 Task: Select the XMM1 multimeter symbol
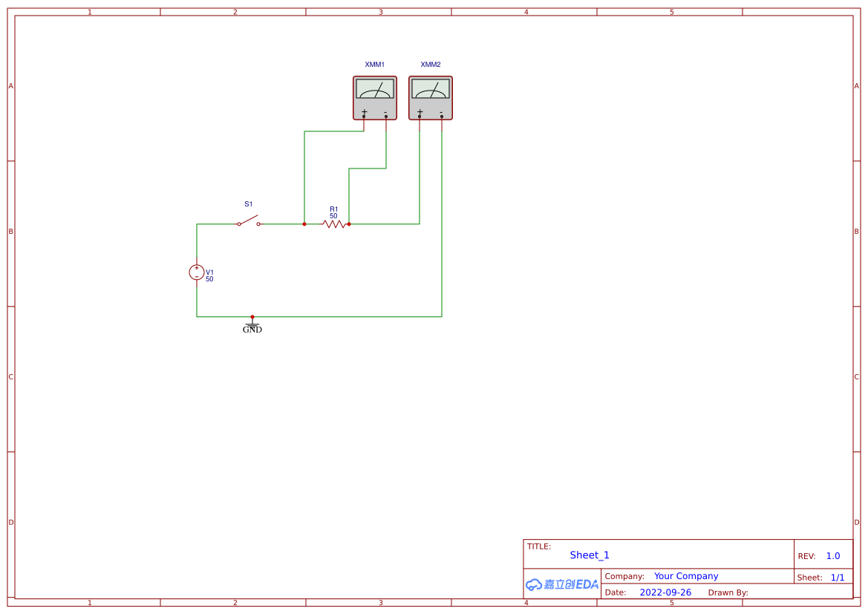375,97
